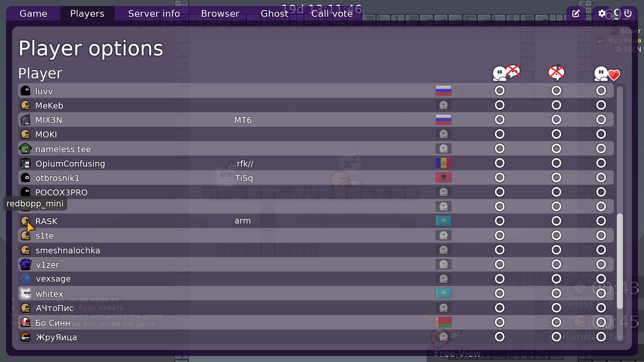This screenshot has width=644, height=362.
Task: Mute chat from otbrosnik1
Action: 499,177
